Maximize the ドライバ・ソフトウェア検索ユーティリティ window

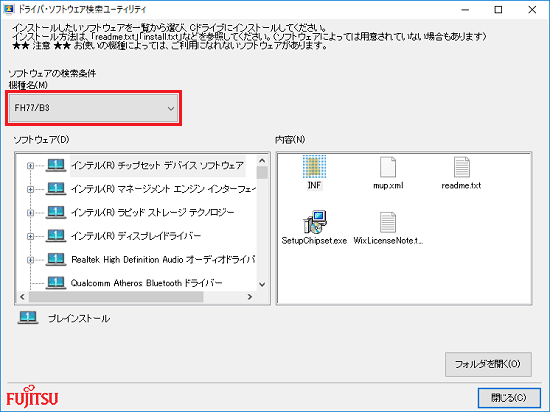pyautogui.click(x=498, y=10)
